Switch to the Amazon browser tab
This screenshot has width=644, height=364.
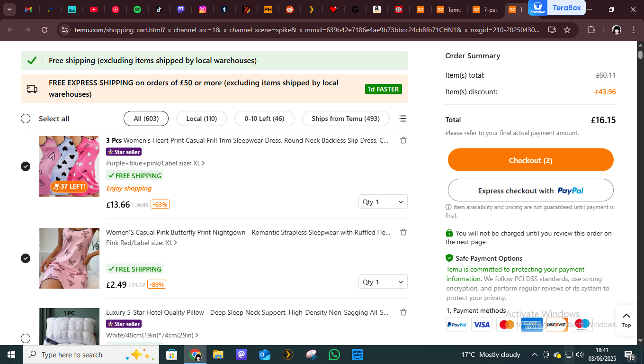(x=377, y=9)
